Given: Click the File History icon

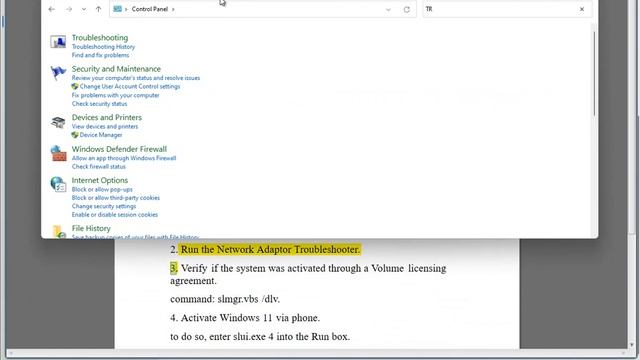Looking at the screenshot, I should pyautogui.click(x=58, y=231).
